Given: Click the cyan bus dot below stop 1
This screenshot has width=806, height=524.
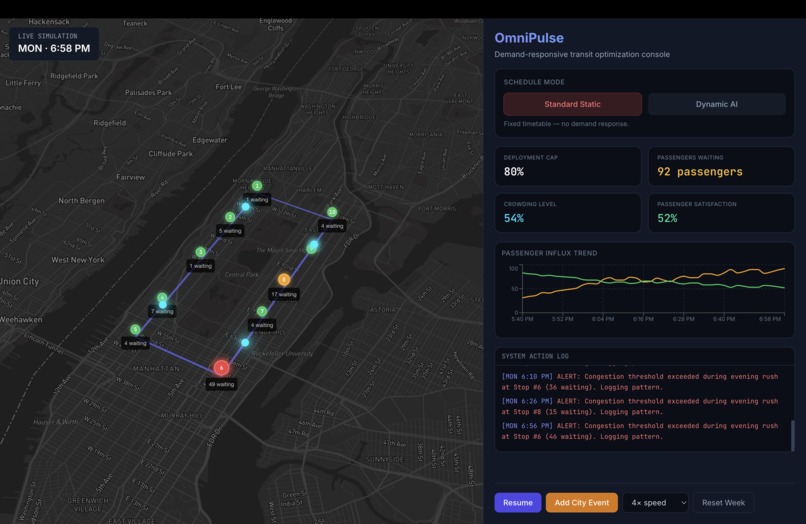Looking at the screenshot, I should 246,207.
